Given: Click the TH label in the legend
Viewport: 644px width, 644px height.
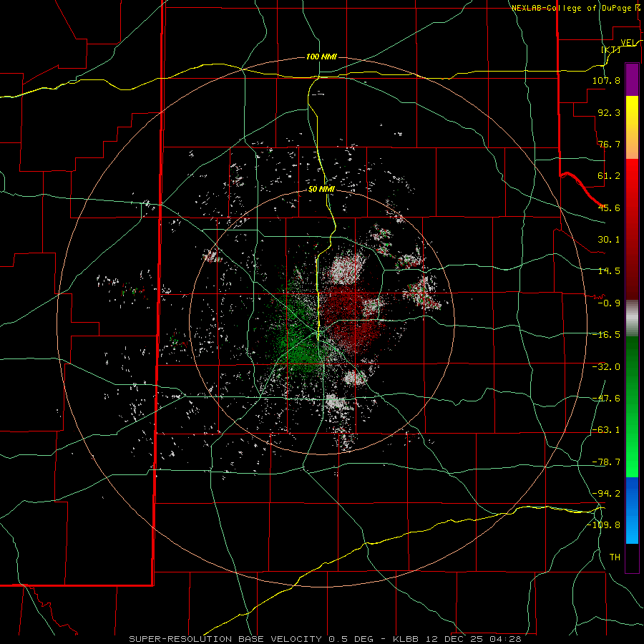Looking at the screenshot, I should [615, 557].
